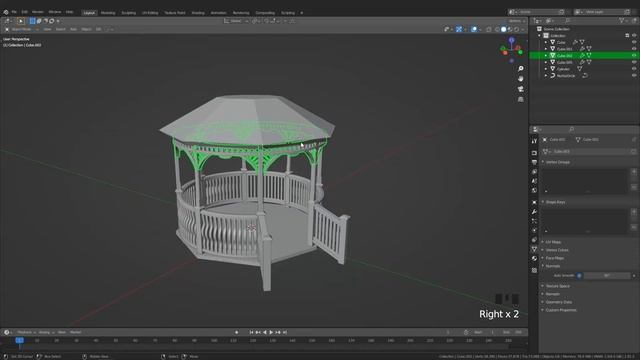
Task: Collapse the Collection in outliner
Action: 540,36
